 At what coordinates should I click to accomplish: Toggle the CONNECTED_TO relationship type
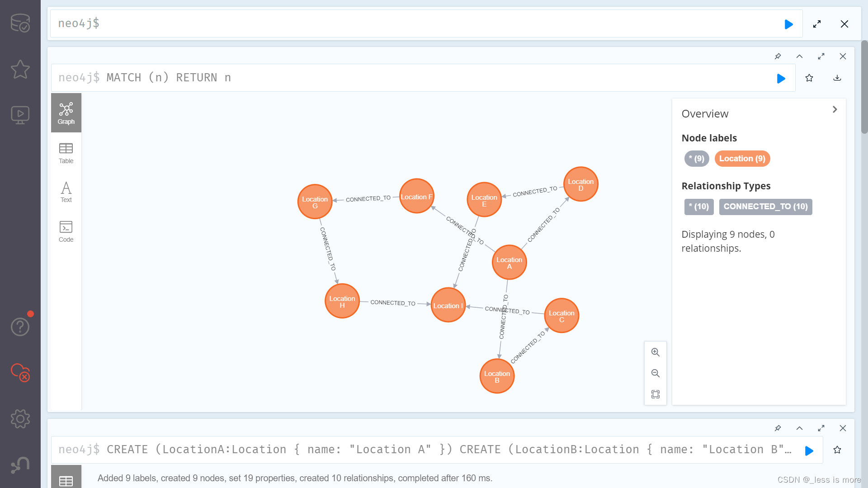pyautogui.click(x=766, y=206)
